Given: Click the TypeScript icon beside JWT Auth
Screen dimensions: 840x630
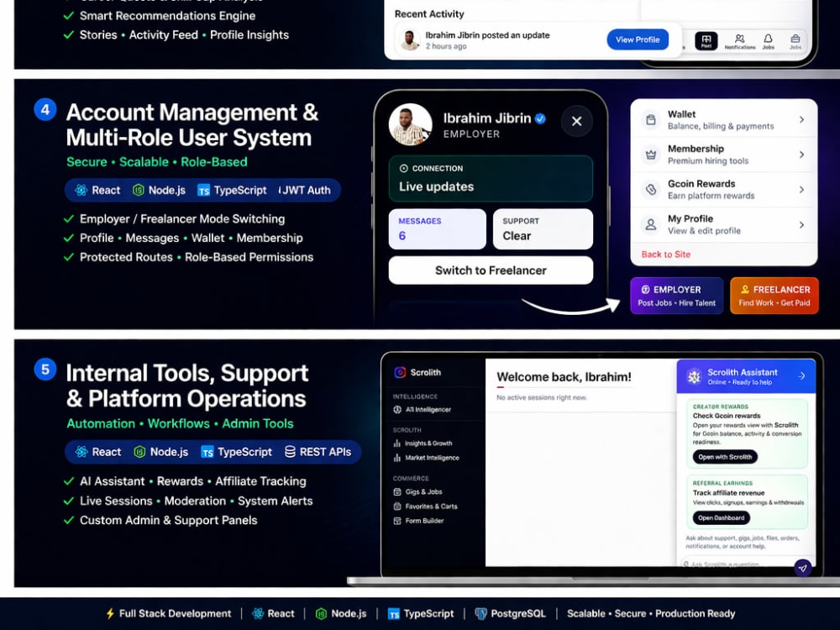Looking at the screenshot, I should [203, 190].
